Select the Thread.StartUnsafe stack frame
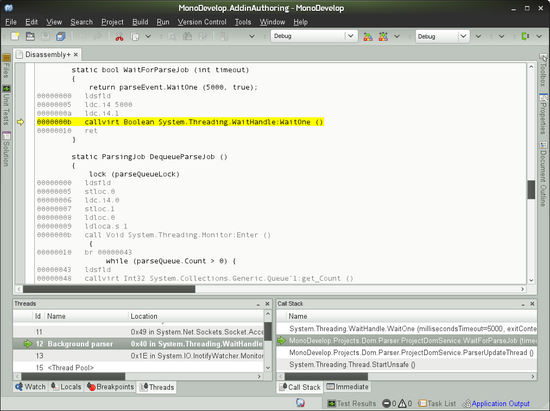This screenshot has width=550, height=411. pyautogui.click(x=407, y=364)
